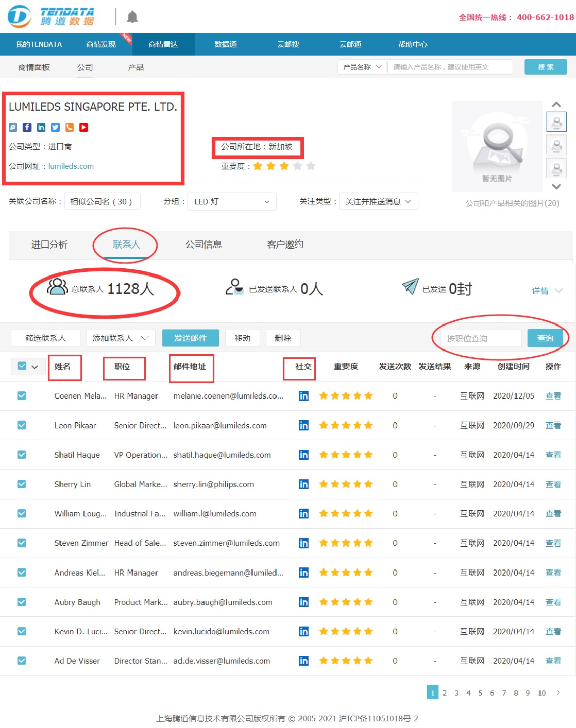This screenshot has width=576, height=728.
Task: Open the company LinkedIn icon near the title
Action: pyautogui.click(x=41, y=127)
